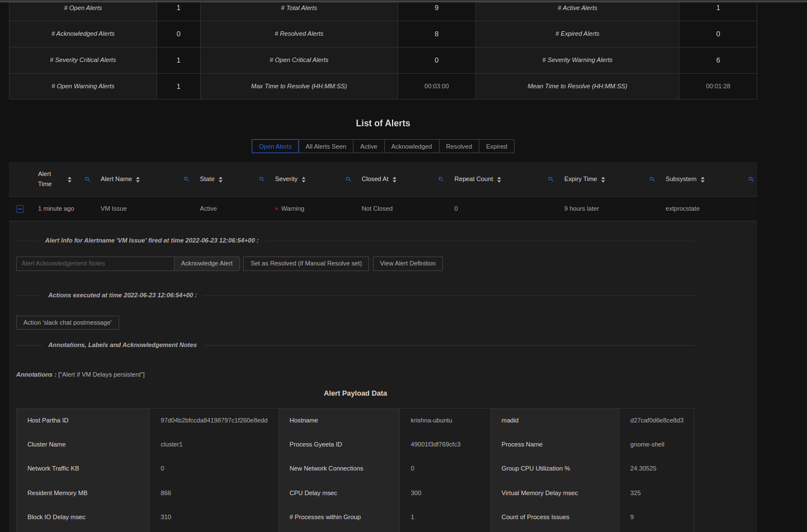The height and width of the screenshot is (532, 807).
Task: Open View Alert Definition
Action: tap(408, 264)
